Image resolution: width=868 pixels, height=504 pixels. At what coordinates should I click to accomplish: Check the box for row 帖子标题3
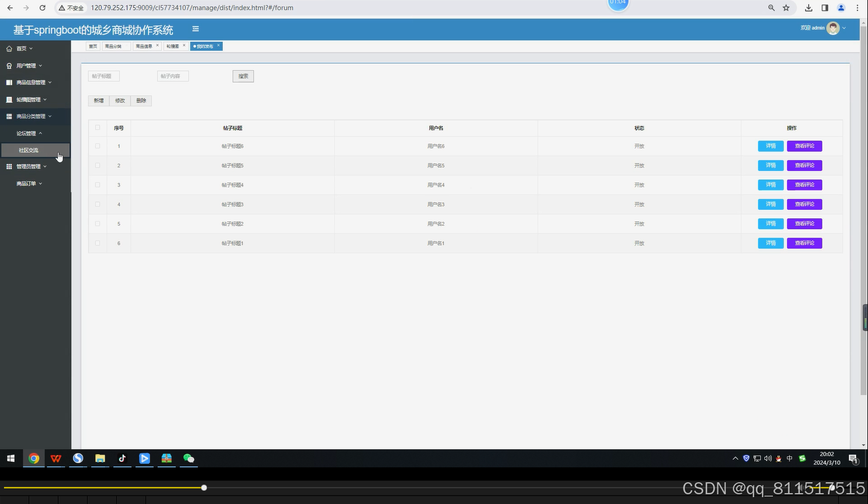coord(97,204)
